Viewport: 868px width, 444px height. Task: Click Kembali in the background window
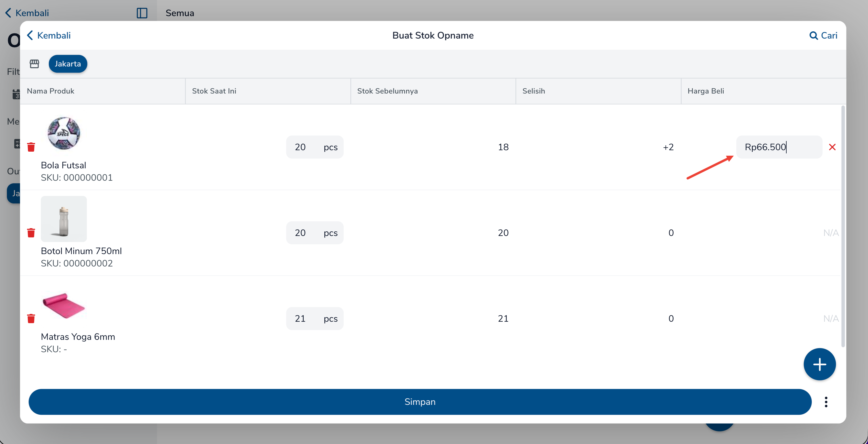coord(27,13)
